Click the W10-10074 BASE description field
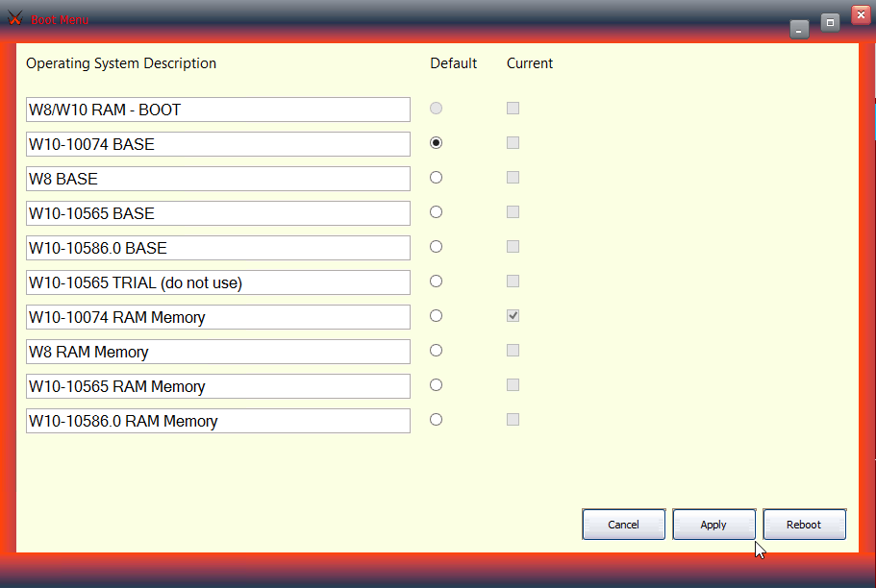Viewport: 876px width, 588px height. 218,144
